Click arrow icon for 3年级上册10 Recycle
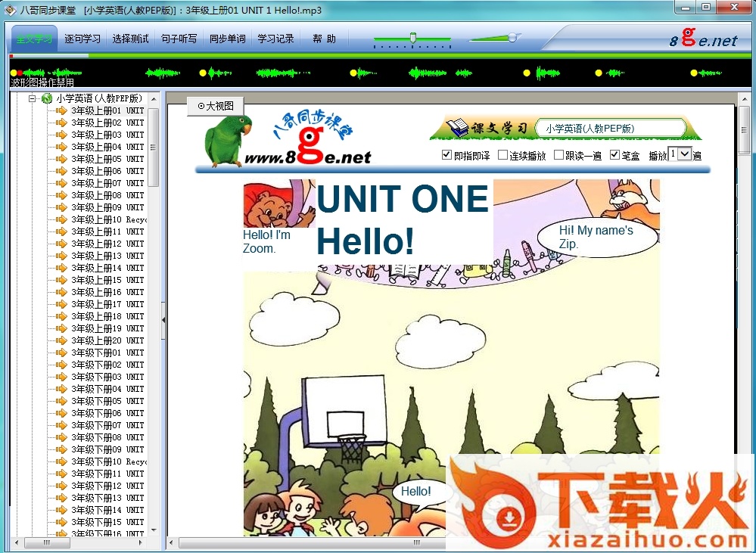Viewport: 756px width, 553px height. tap(61, 219)
